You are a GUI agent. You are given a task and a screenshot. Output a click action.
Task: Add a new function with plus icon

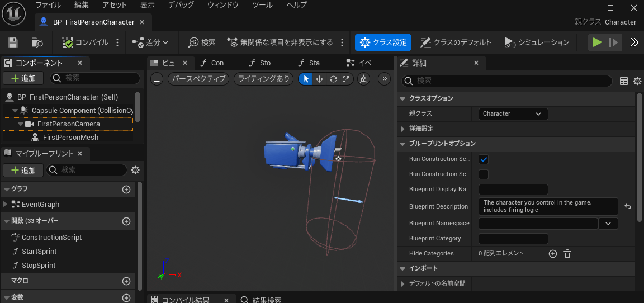(126, 221)
